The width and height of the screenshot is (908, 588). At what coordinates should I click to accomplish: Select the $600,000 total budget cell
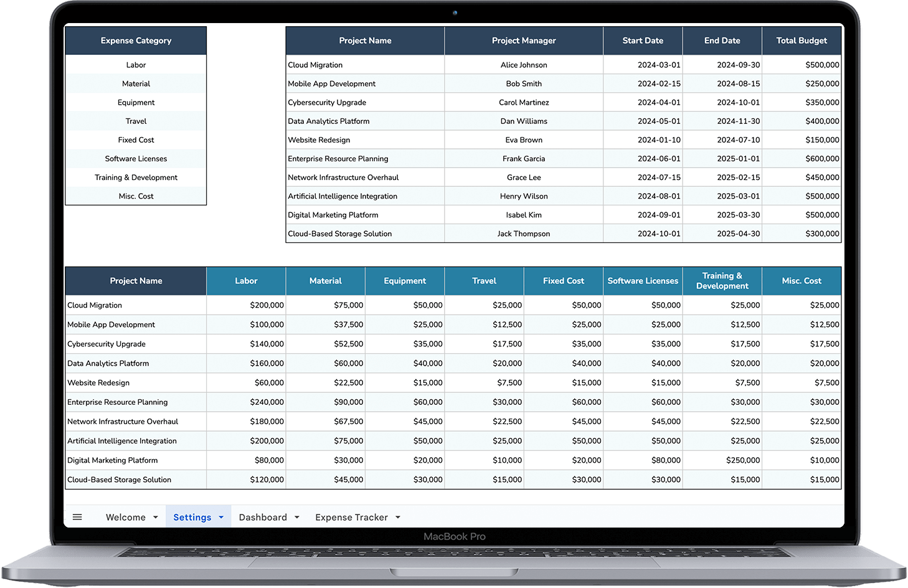tap(802, 159)
